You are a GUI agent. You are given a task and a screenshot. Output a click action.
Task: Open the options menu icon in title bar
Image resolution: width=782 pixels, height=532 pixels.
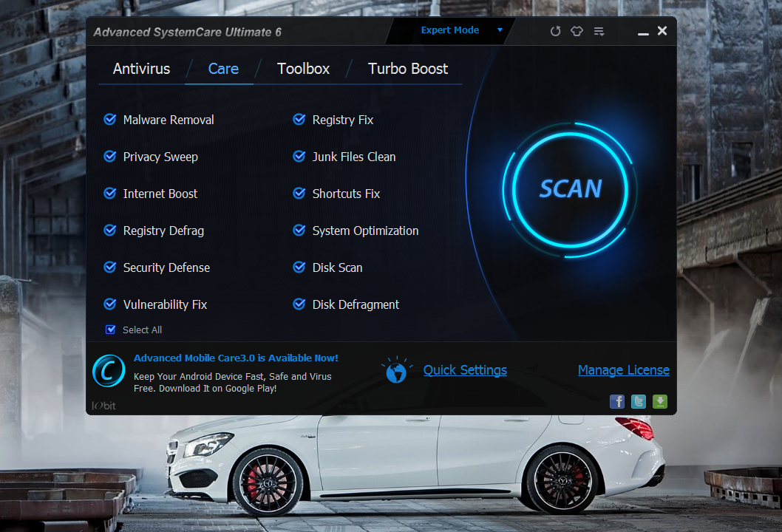pos(599,32)
